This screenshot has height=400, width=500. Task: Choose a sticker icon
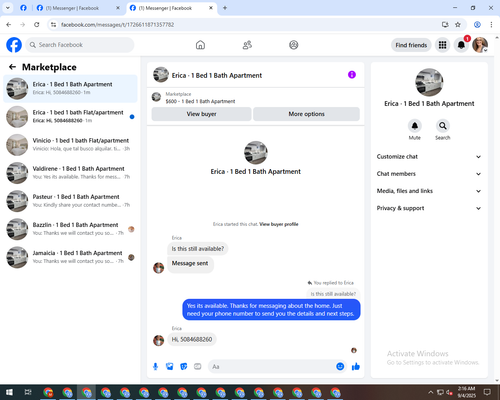coord(184,367)
